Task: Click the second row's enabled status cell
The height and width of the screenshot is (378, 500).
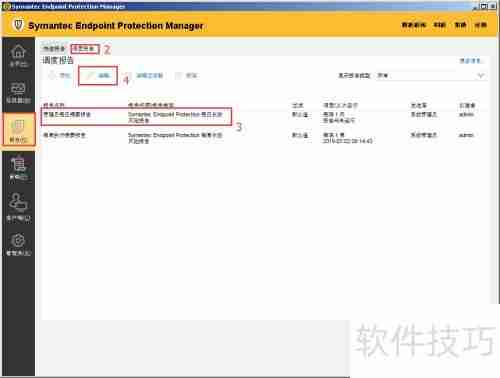Action: (x=300, y=135)
